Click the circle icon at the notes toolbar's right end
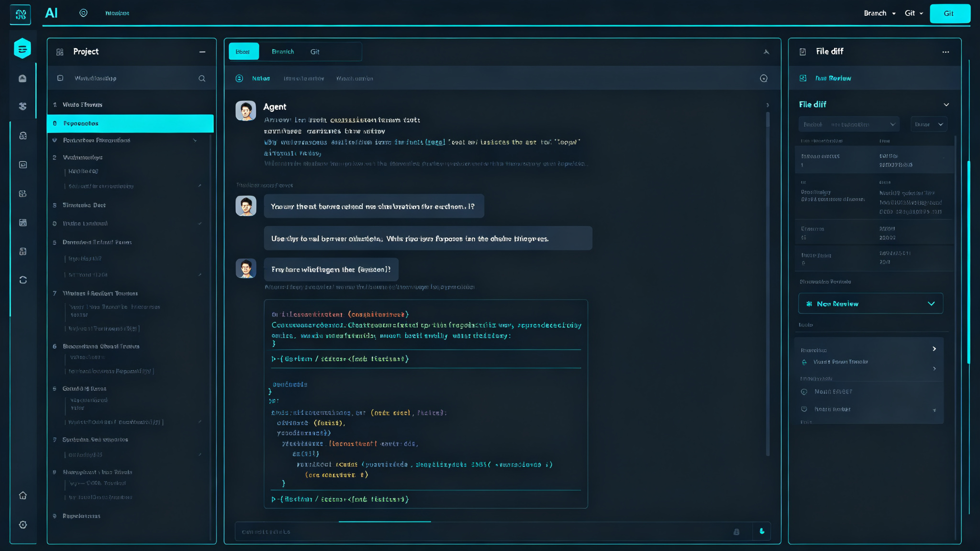980x551 pixels. click(764, 78)
